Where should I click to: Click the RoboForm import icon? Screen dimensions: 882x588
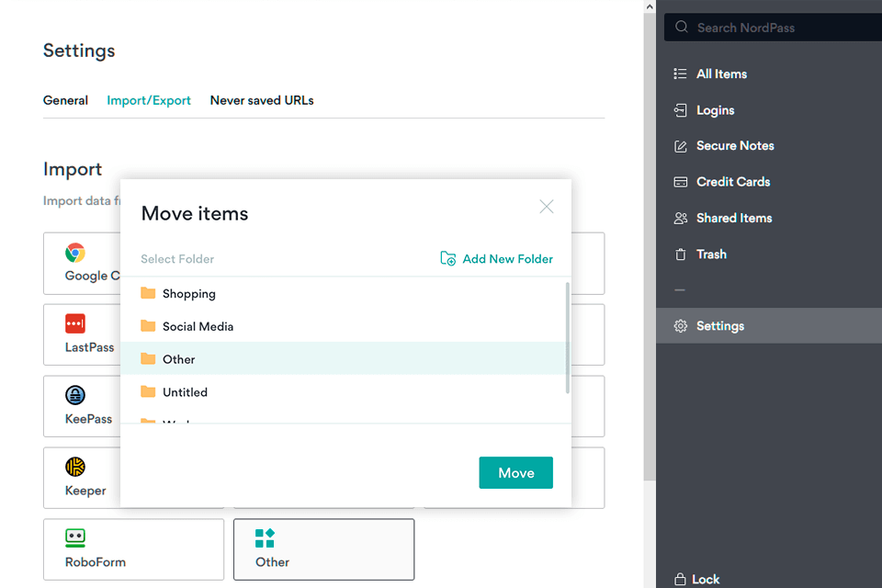coord(75,538)
